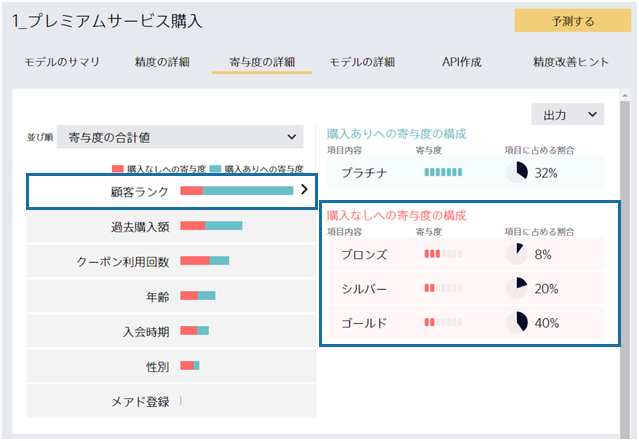Click the ゴールド contribution level indicator
Image resolution: width=639 pixels, height=441 pixels.
443,322
